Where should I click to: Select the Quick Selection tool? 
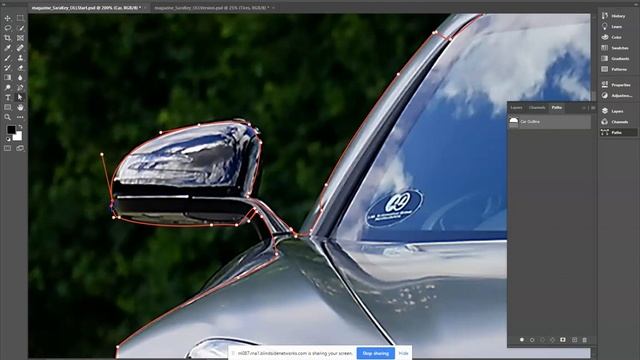click(x=20, y=28)
